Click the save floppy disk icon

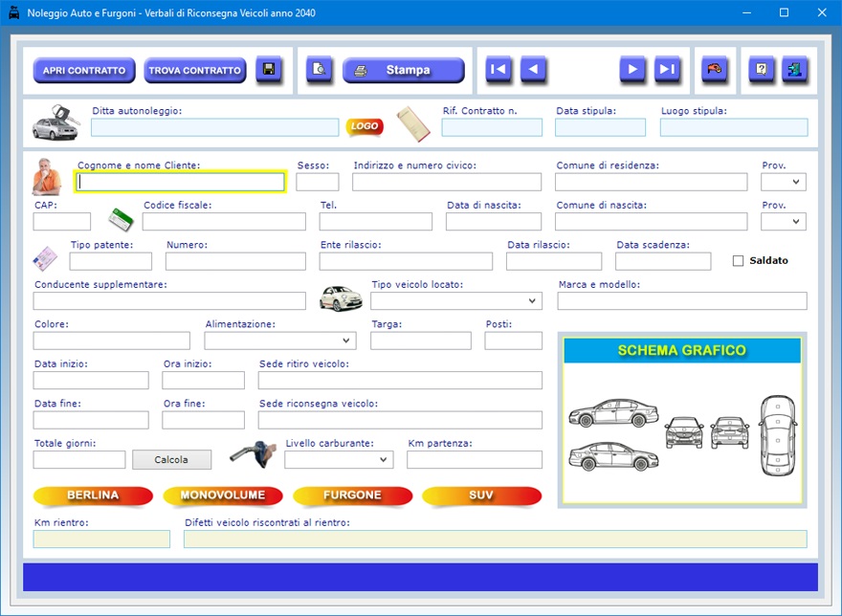pos(269,70)
